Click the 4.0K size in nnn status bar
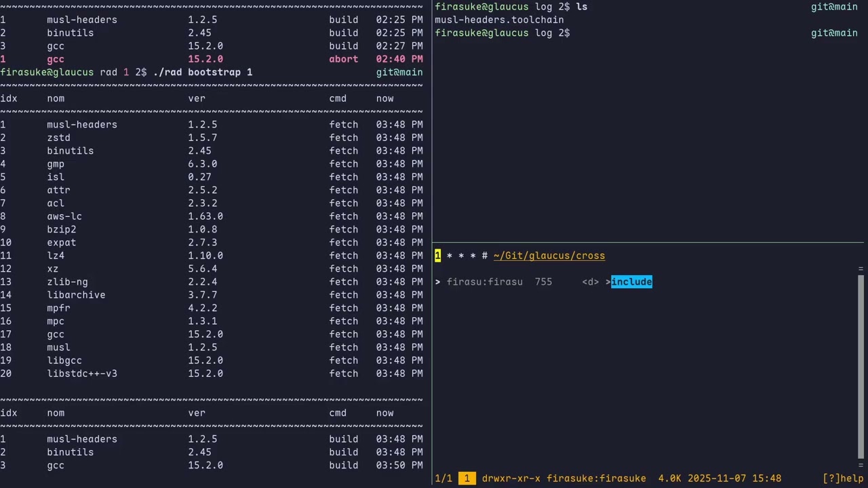Screen dimensions: 868x488 point(670,479)
